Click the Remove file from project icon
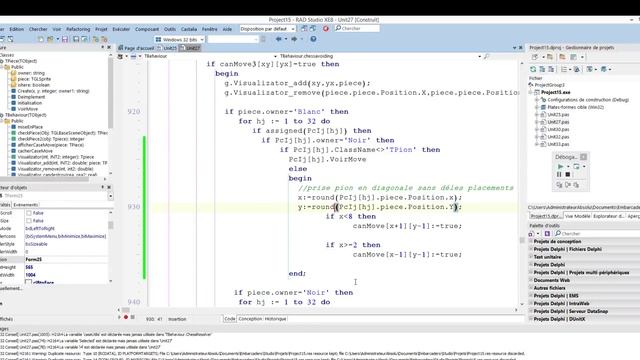The width and height of the screenshot is (640, 360). click(104, 39)
